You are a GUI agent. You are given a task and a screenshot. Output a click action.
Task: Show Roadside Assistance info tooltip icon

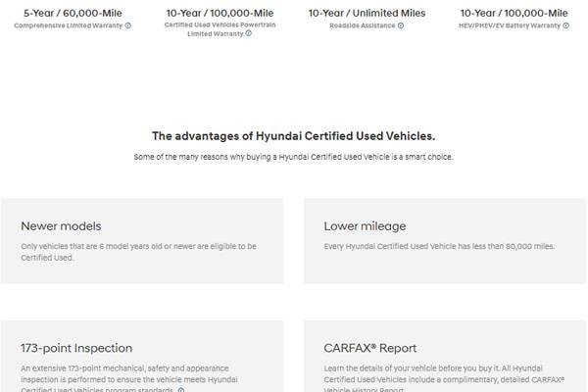401,25
